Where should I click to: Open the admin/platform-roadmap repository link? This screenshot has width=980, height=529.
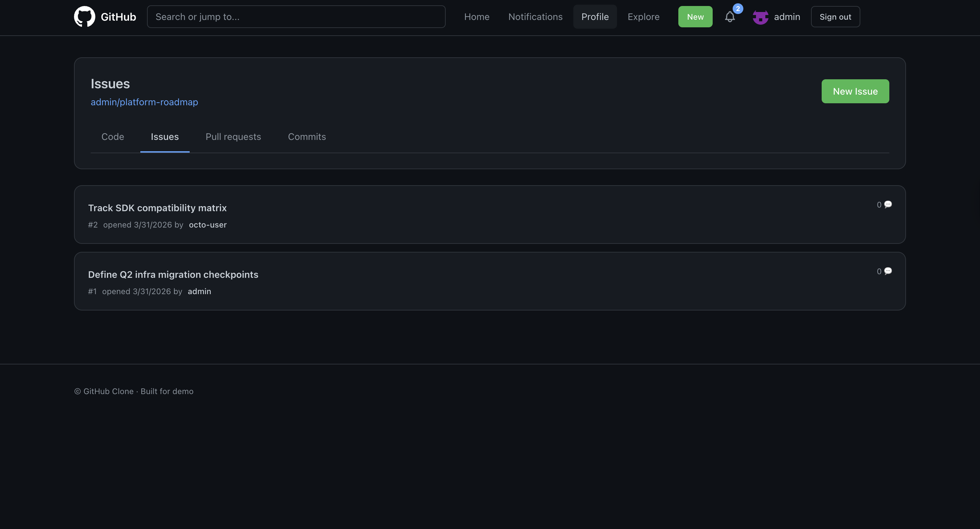pos(144,102)
